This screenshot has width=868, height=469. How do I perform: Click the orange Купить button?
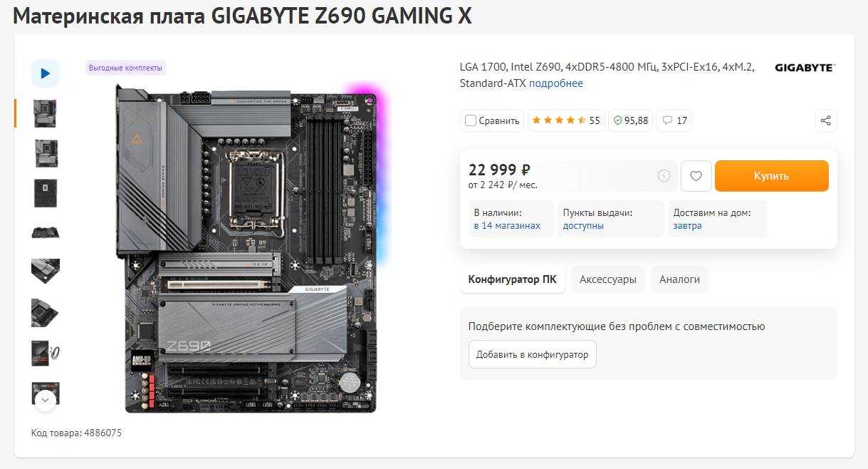point(772,176)
